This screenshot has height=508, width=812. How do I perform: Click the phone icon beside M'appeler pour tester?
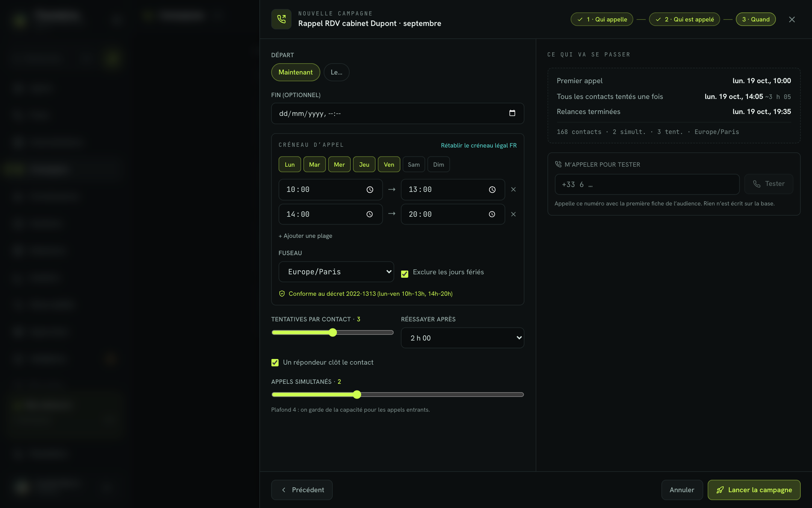click(558, 164)
